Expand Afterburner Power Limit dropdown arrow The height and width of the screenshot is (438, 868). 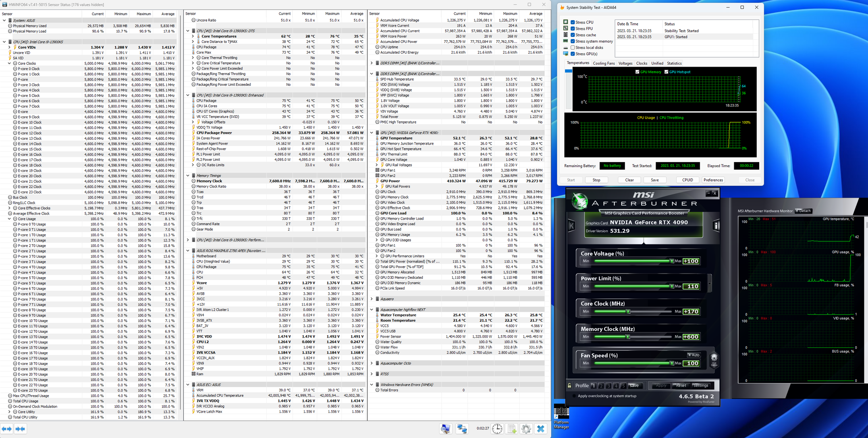tap(710, 284)
